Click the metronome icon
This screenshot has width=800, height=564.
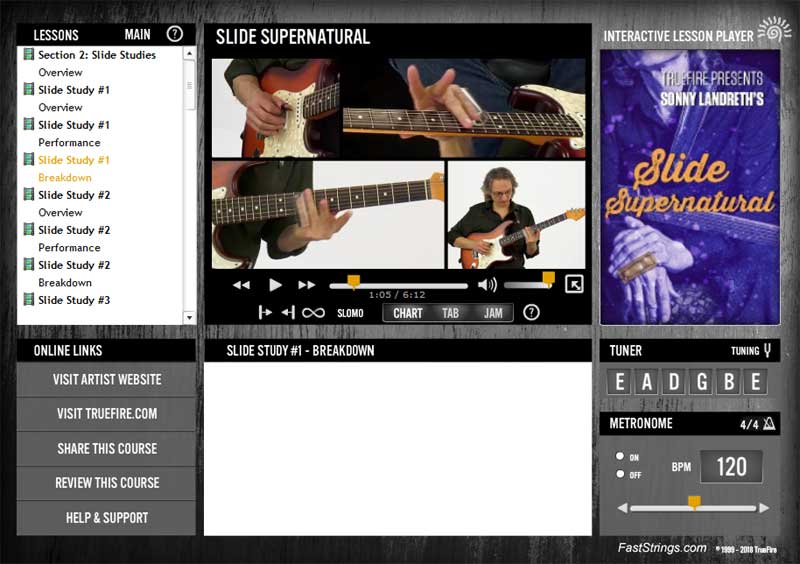(x=769, y=423)
